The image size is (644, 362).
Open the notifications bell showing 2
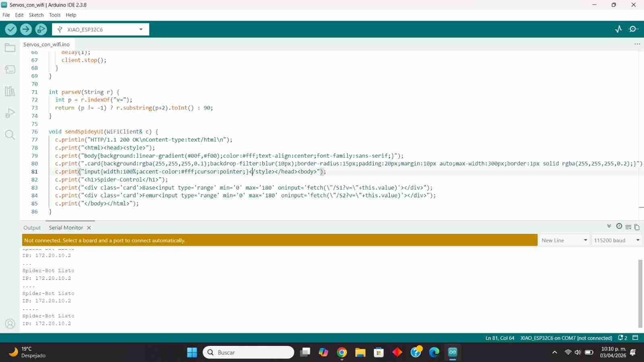coord(623,338)
